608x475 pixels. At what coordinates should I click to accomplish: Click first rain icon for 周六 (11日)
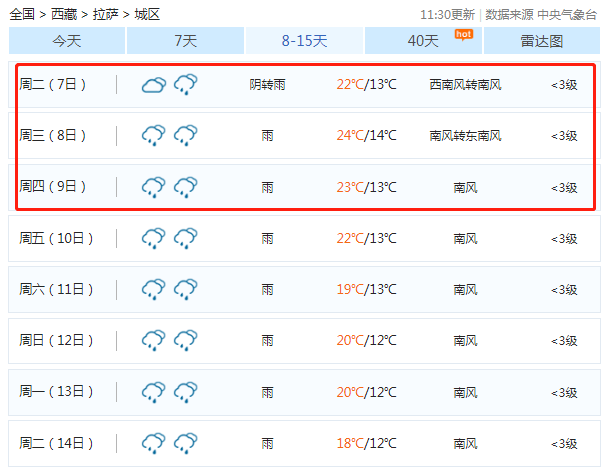tap(154, 289)
